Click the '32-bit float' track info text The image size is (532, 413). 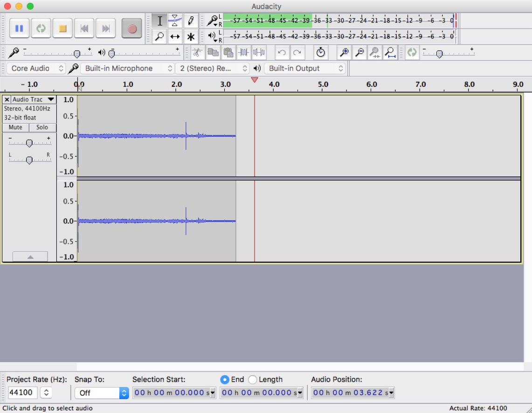[x=20, y=118]
